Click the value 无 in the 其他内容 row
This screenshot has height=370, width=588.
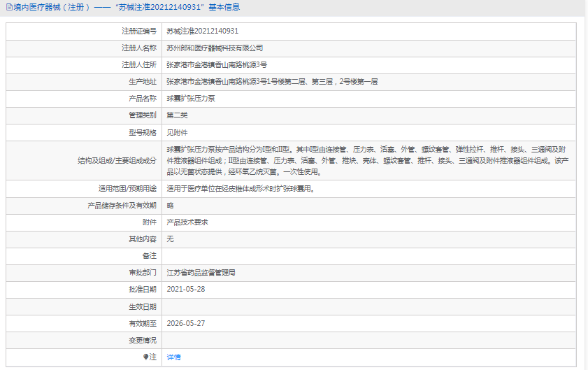point(171,239)
